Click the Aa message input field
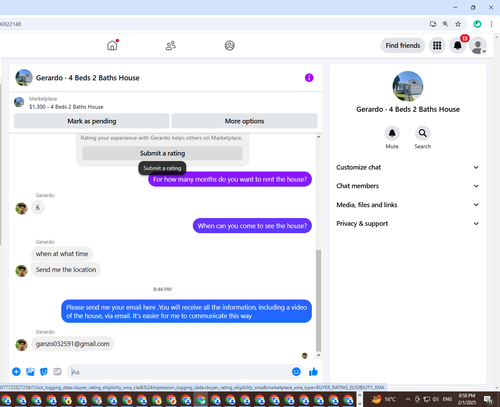 [180, 372]
